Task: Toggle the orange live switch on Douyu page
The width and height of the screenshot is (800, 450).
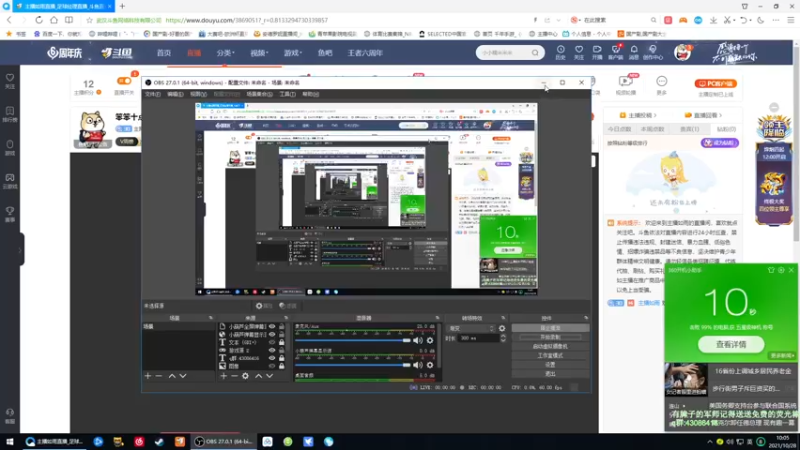Action: point(124,81)
